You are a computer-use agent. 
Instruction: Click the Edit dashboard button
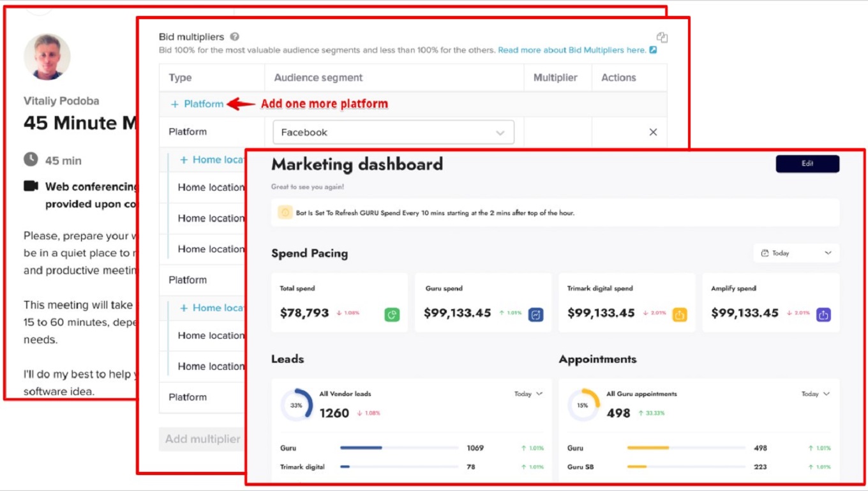coord(807,164)
